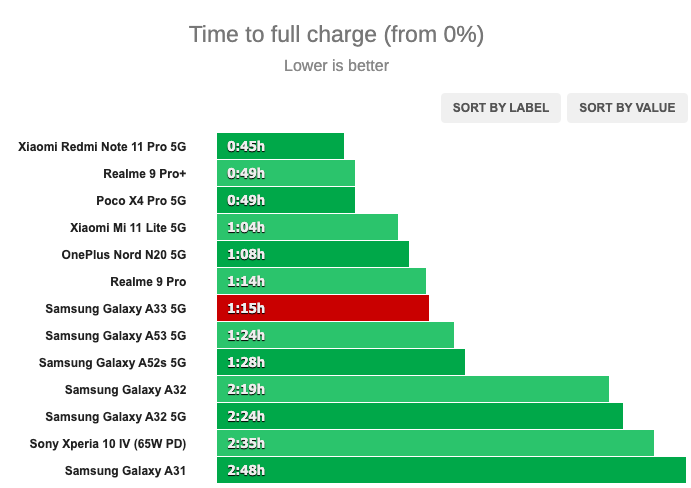
Task: Click the Samsung Galaxy A53 5G bar
Action: pos(335,335)
